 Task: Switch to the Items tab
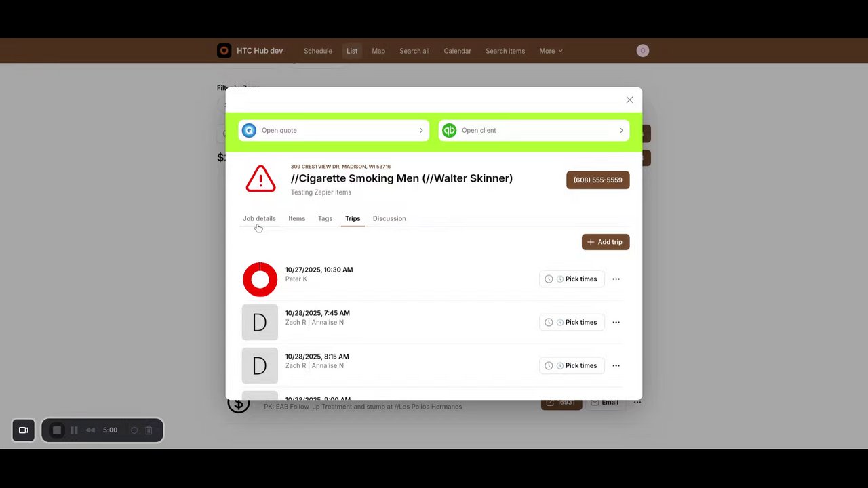pyautogui.click(x=296, y=218)
